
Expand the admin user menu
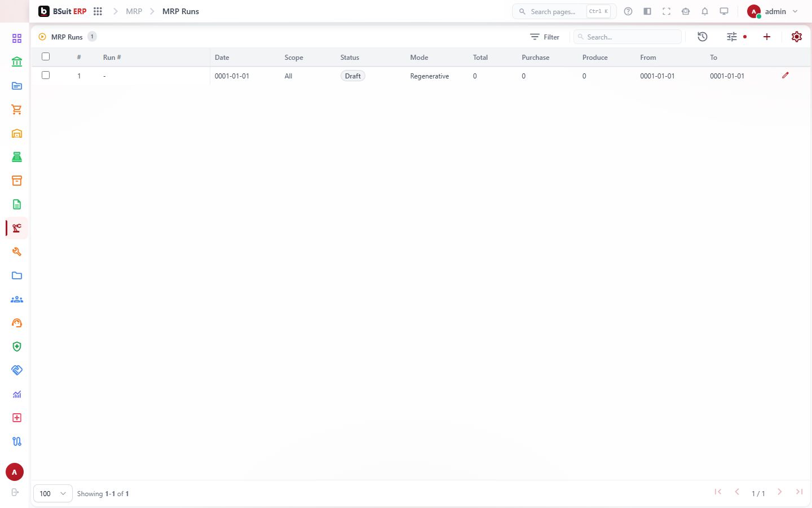pos(773,11)
